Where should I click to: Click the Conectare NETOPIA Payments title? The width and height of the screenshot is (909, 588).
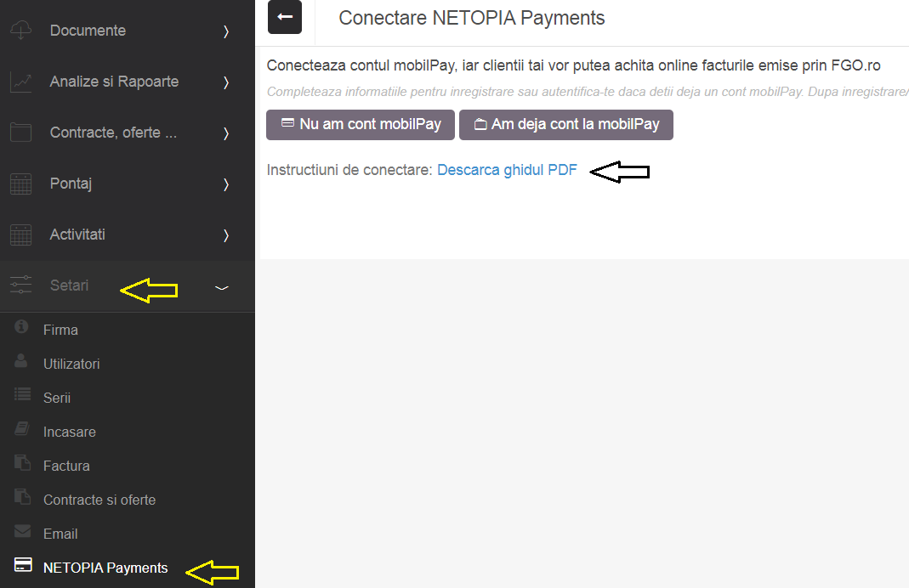pos(471,18)
